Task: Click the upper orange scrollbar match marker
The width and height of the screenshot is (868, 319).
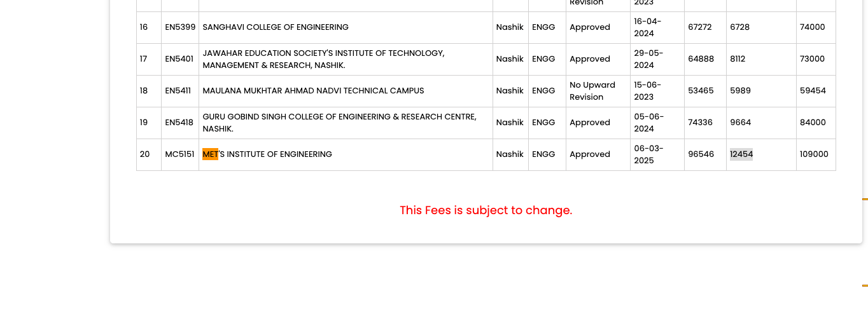Action: pyautogui.click(x=865, y=199)
